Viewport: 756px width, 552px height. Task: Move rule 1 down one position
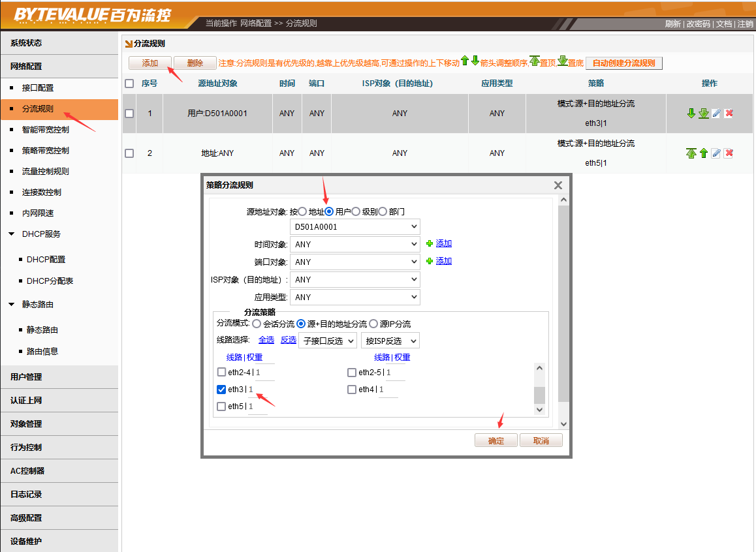pyautogui.click(x=691, y=114)
